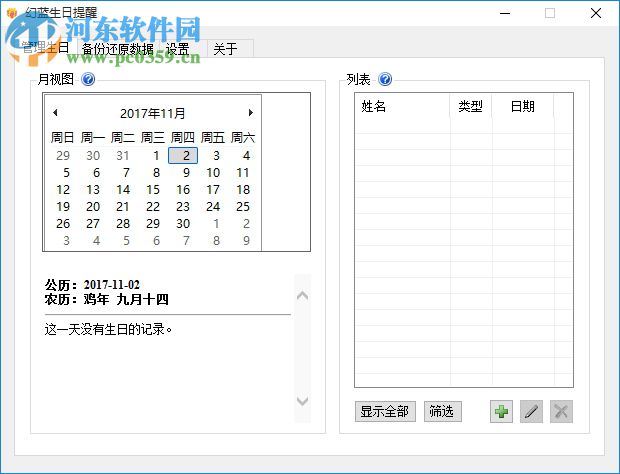Click the help icon next to 月视图
This screenshot has height=474, width=620.
pos(88,79)
